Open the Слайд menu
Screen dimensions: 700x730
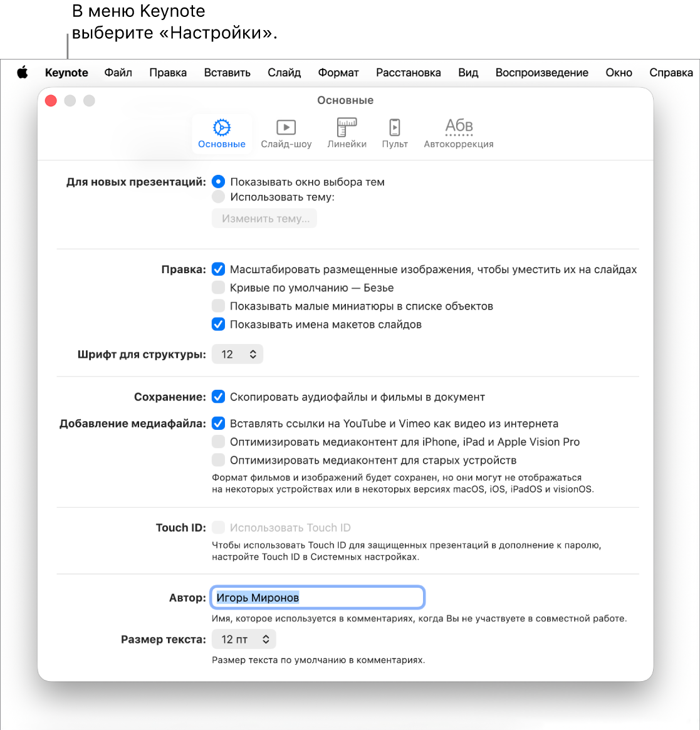pyautogui.click(x=284, y=73)
